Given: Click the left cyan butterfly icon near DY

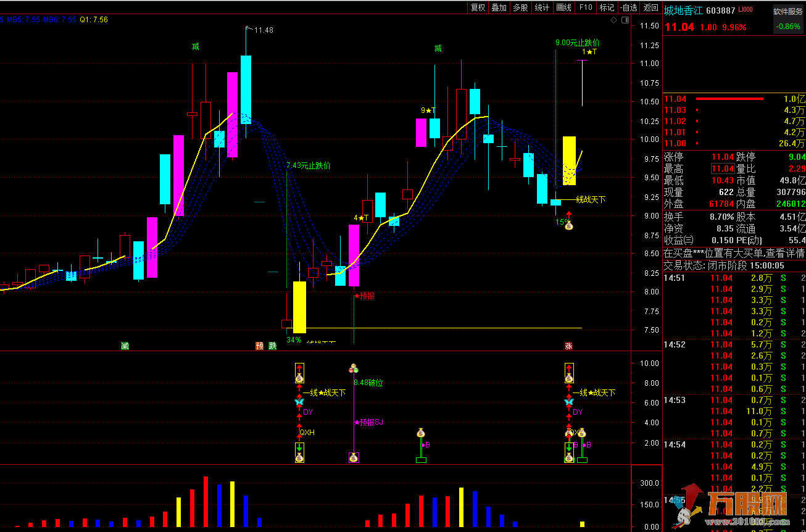Looking at the screenshot, I should [299, 402].
